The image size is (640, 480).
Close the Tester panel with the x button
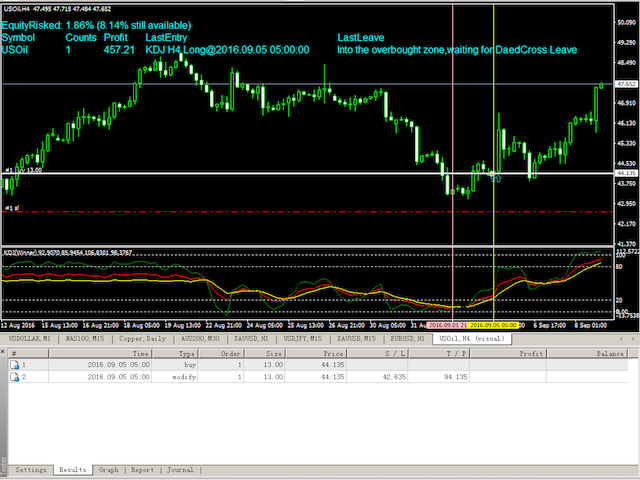point(2,351)
